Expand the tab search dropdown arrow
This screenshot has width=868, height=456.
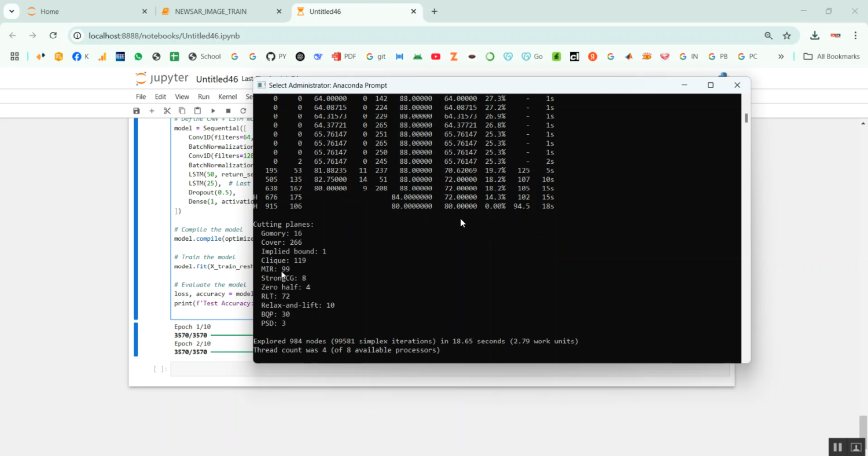point(12,12)
